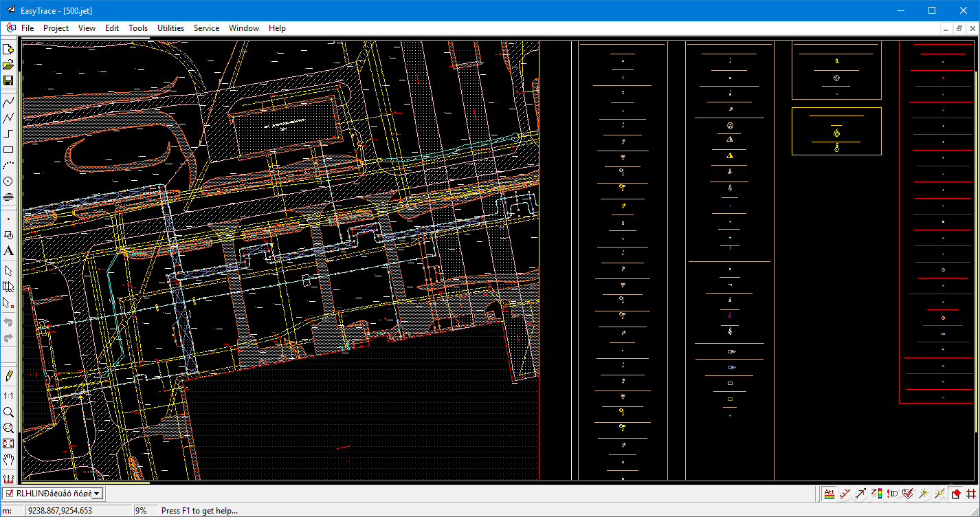Toggle the Att attributes status icon

tap(829, 494)
